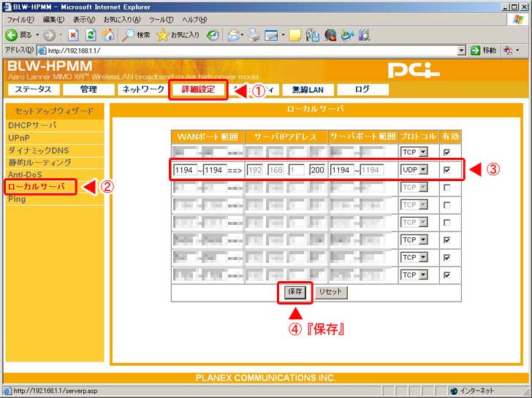Toggle the last row's enable checkbox
The height and width of the screenshot is (398, 532).
pyautogui.click(x=447, y=275)
